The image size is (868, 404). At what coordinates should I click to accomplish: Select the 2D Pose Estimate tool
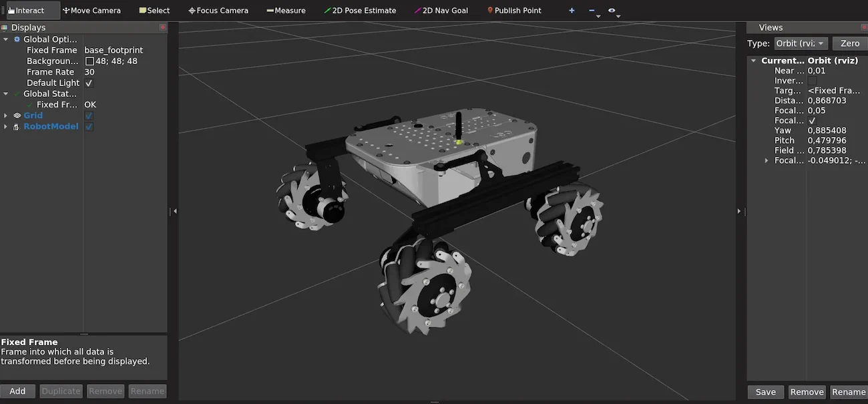[x=360, y=11]
